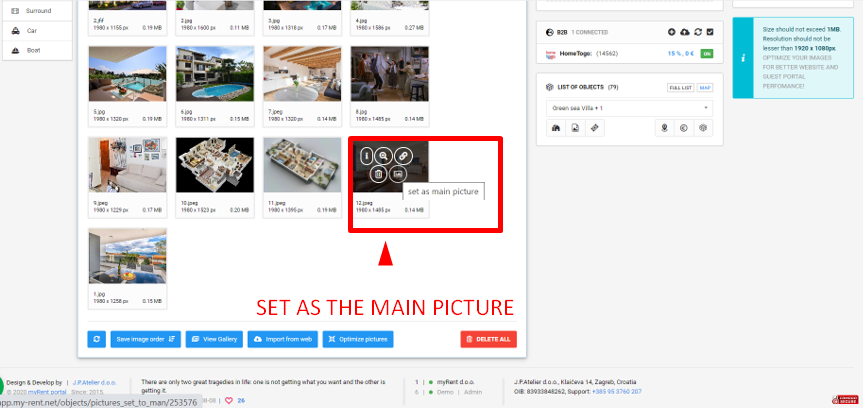Click Save image order button

[145, 339]
